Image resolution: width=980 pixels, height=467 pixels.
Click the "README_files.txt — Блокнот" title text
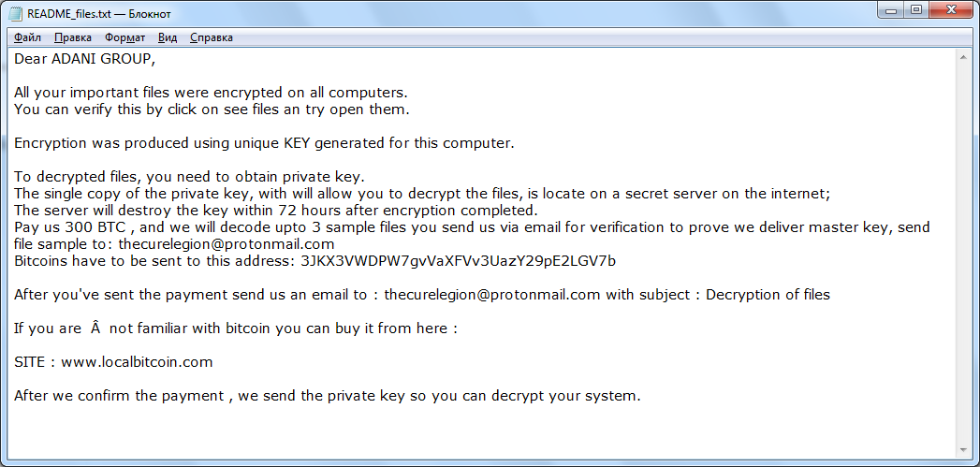point(93,14)
